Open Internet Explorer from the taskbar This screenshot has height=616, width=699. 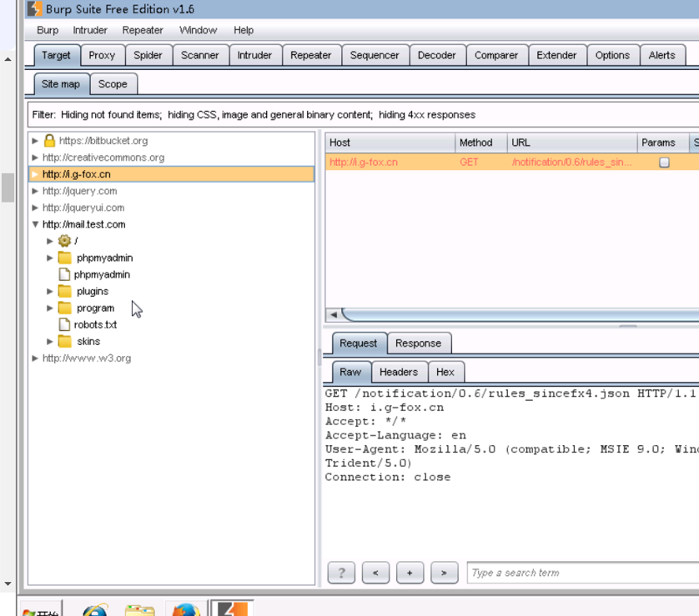[95, 609]
